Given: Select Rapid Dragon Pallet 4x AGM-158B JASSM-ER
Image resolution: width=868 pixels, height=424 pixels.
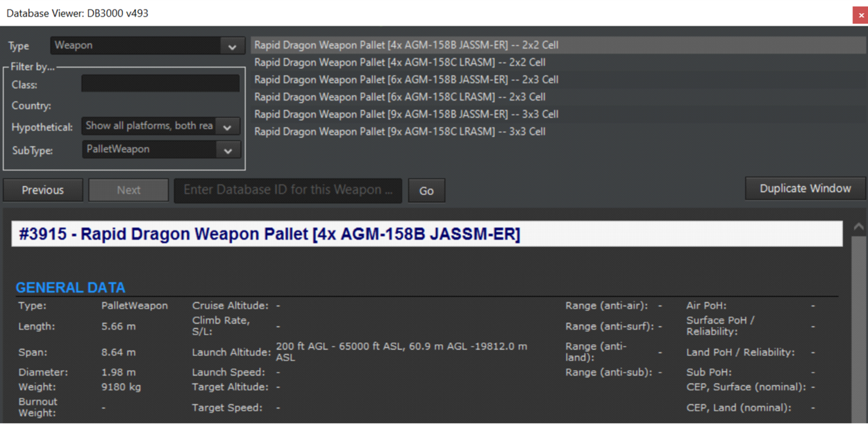Looking at the screenshot, I should pos(406,45).
